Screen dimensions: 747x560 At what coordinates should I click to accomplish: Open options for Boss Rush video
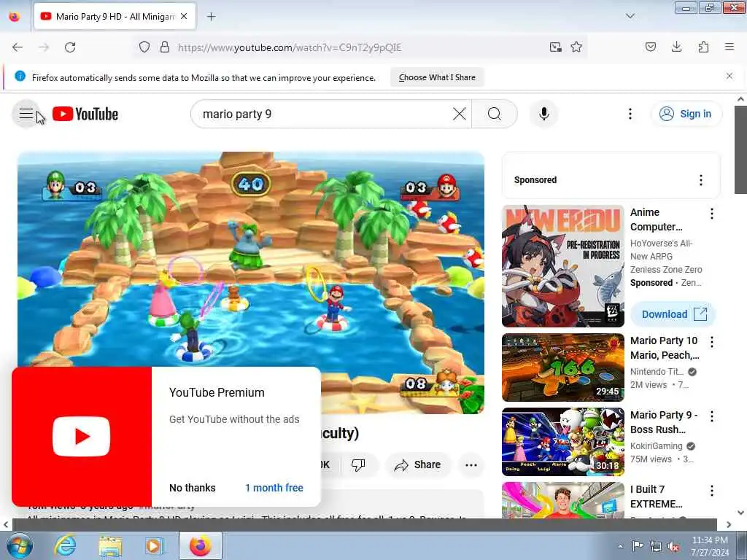(712, 416)
